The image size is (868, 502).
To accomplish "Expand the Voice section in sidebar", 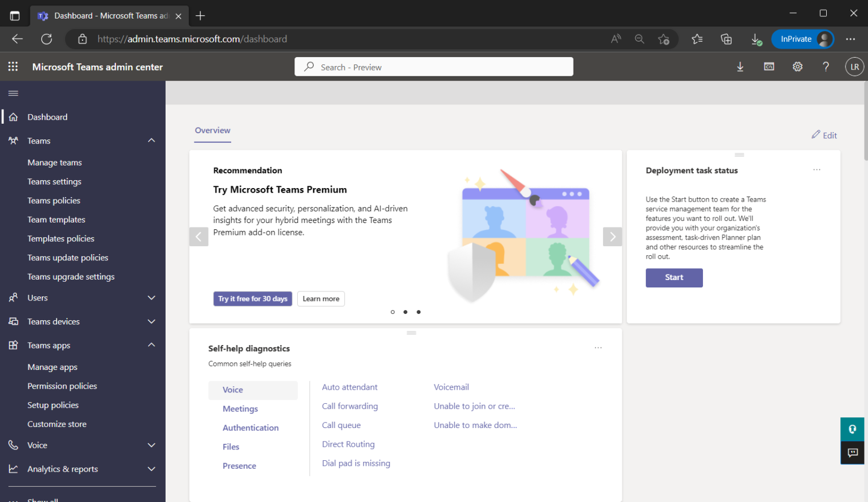I will coord(151,445).
